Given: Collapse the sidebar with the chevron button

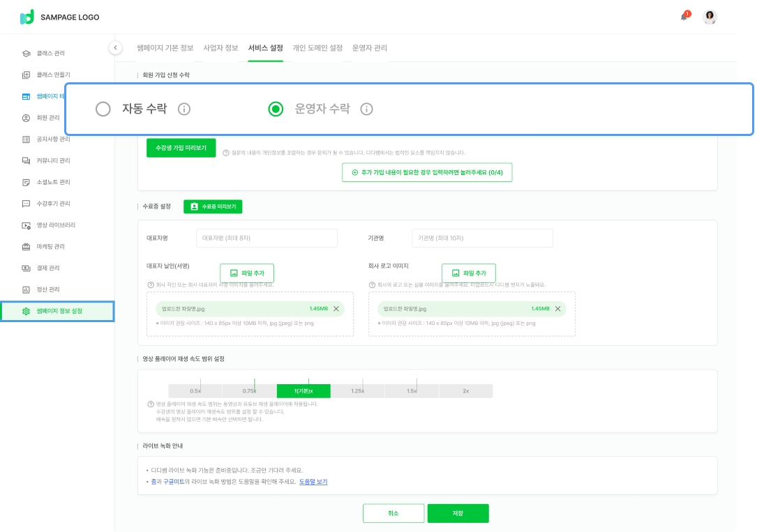Looking at the screenshot, I should 115,47.
